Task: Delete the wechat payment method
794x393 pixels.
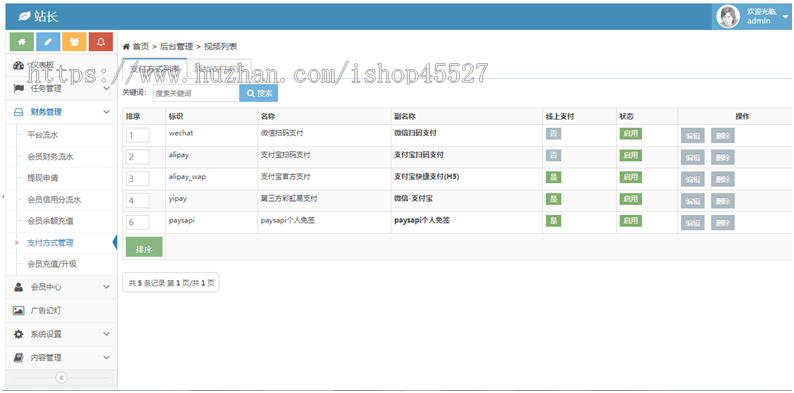Action: click(x=723, y=136)
